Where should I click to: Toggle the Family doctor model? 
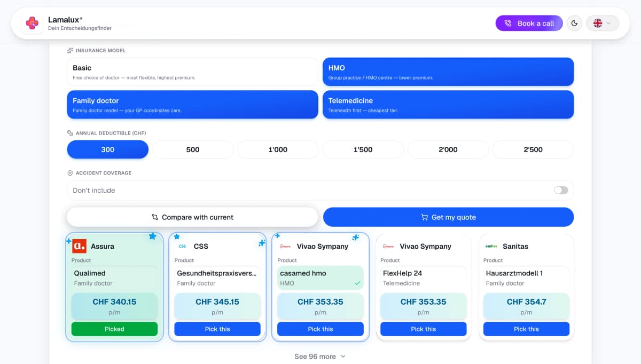(192, 104)
